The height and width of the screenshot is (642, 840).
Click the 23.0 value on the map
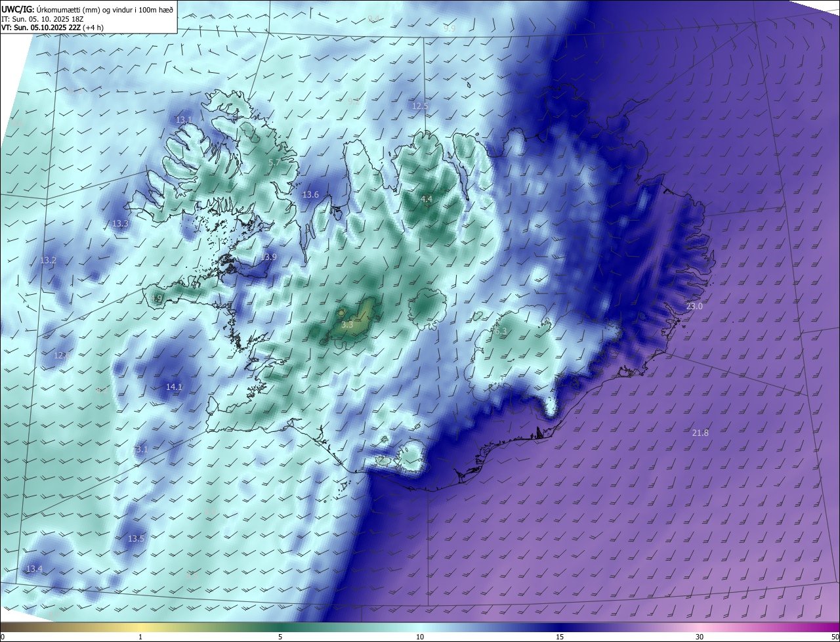click(694, 307)
